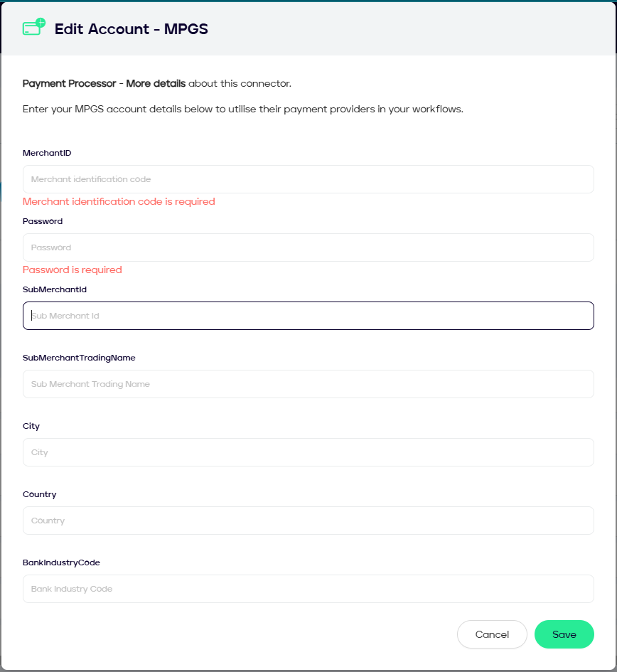
Task: Select the Bank Industry Code field
Action: point(308,589)
